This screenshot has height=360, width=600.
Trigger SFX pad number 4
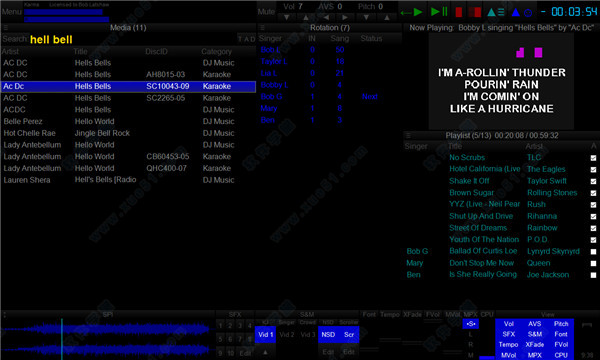(249, 326)
